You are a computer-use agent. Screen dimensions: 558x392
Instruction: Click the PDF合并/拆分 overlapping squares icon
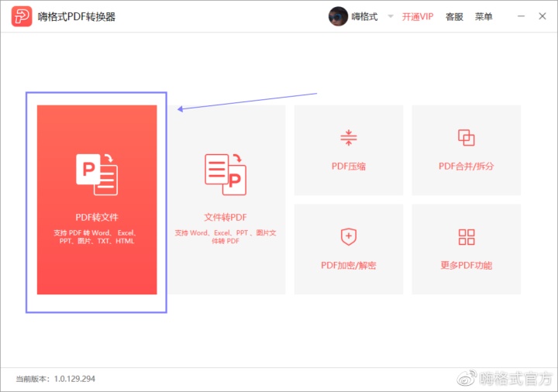coord(467,138)
